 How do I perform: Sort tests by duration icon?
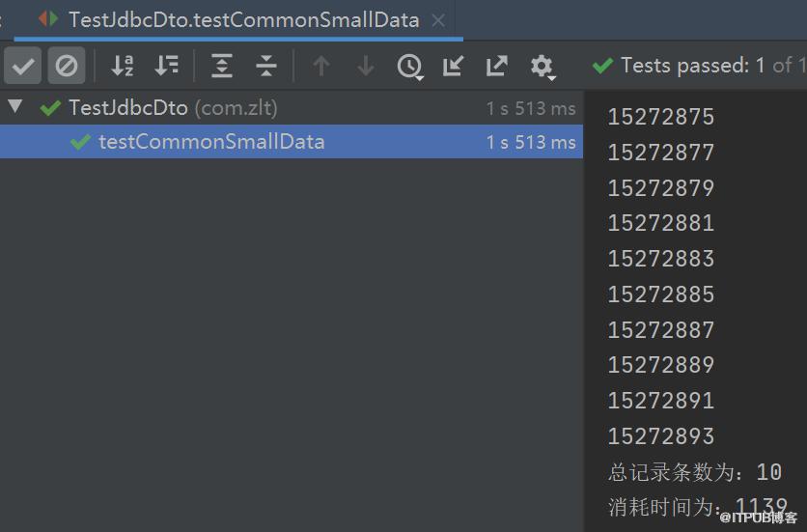tap(166, 66)
